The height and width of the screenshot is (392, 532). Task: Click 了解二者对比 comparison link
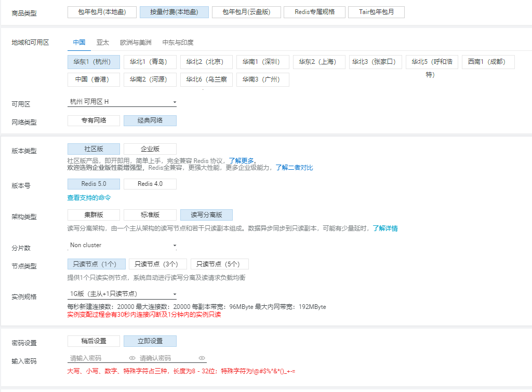pyautogui.click(x=294, y=168)
